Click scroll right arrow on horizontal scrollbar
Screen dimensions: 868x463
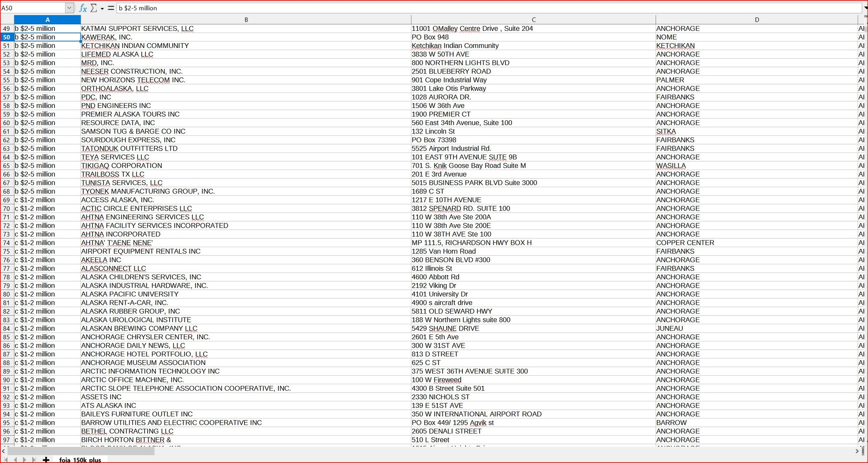pyautogui.click(x=857, y=451)
